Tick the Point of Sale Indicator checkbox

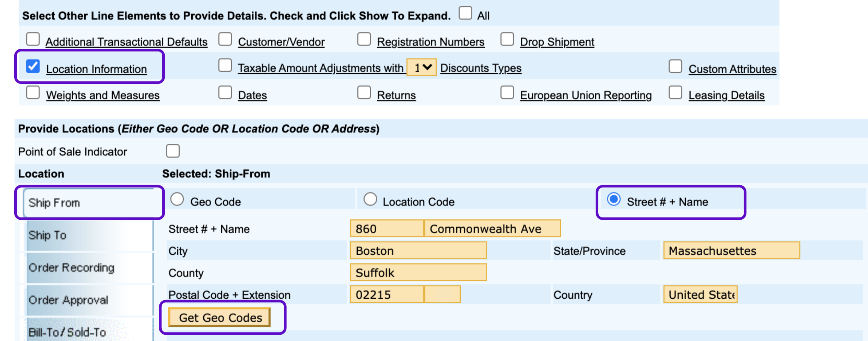172,151
